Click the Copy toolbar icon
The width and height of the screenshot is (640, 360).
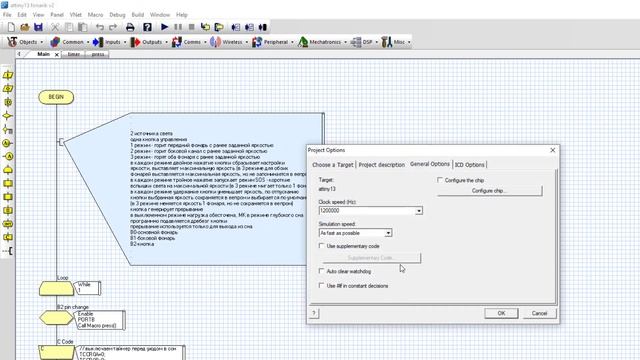tap(69, 27)
